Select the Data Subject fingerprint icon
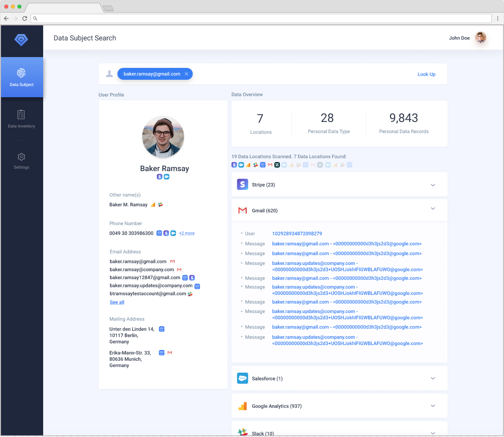This screenshot has height=437, width=504. point(21,73)
